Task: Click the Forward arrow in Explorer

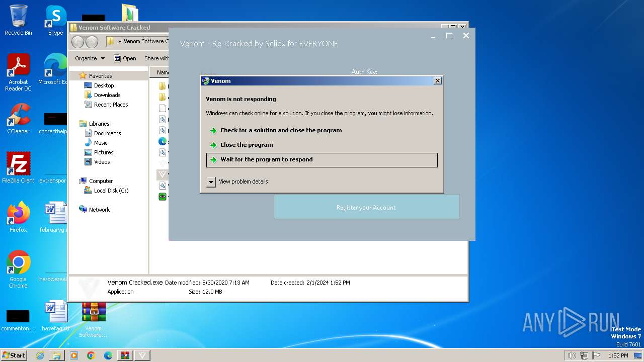Action: click(92, 42)
